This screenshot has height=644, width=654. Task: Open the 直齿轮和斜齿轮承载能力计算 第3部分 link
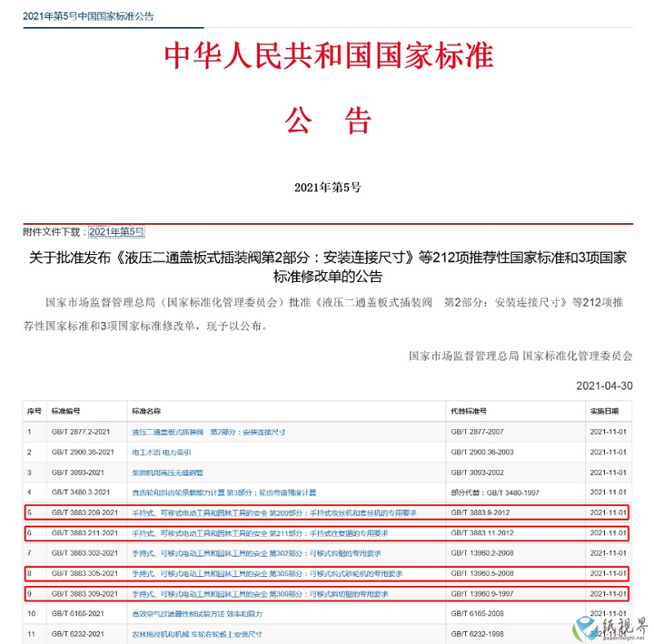point(224,493)
